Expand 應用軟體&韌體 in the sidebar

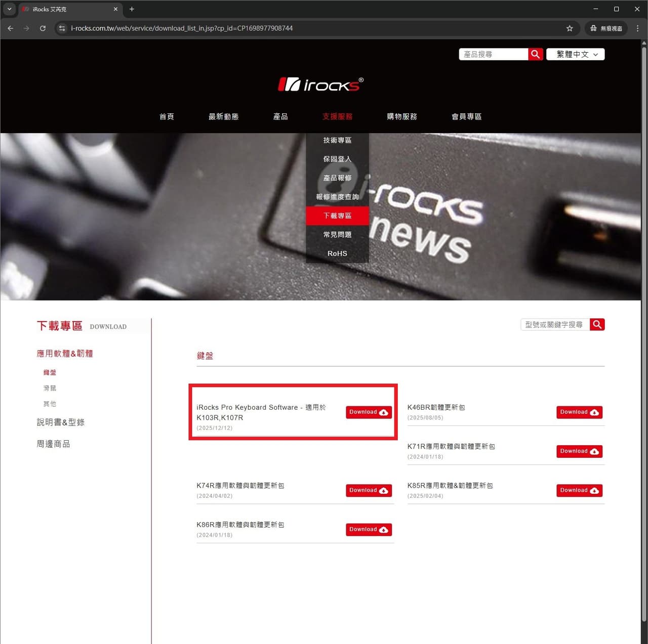(65, 354)
